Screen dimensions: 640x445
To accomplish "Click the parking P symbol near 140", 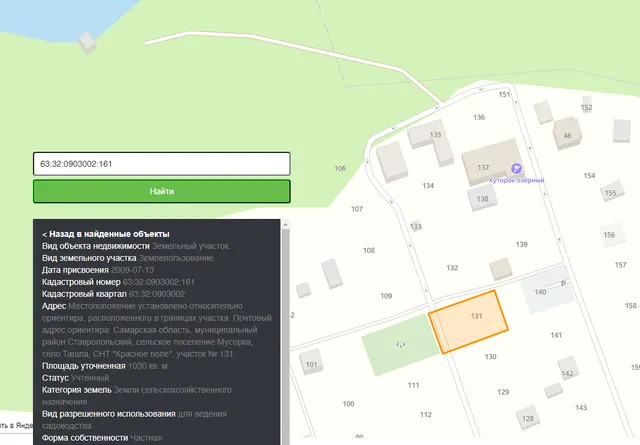I will coord(563,283).
